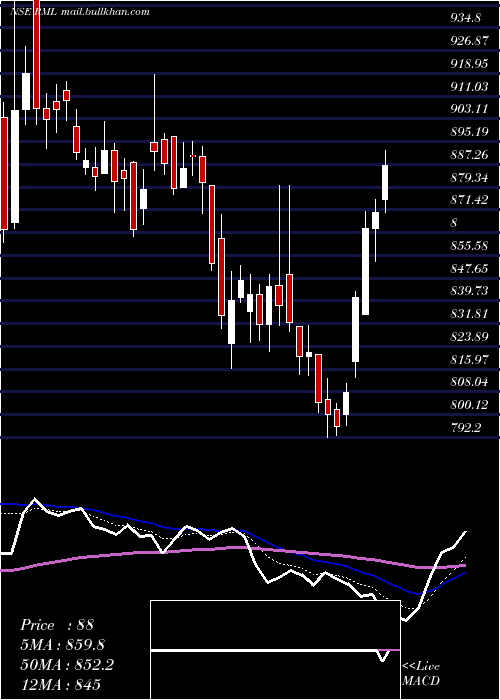This screenshot has width=500, height=700.
Task: Click the Price : 88 reading
Action: (57, 625)
